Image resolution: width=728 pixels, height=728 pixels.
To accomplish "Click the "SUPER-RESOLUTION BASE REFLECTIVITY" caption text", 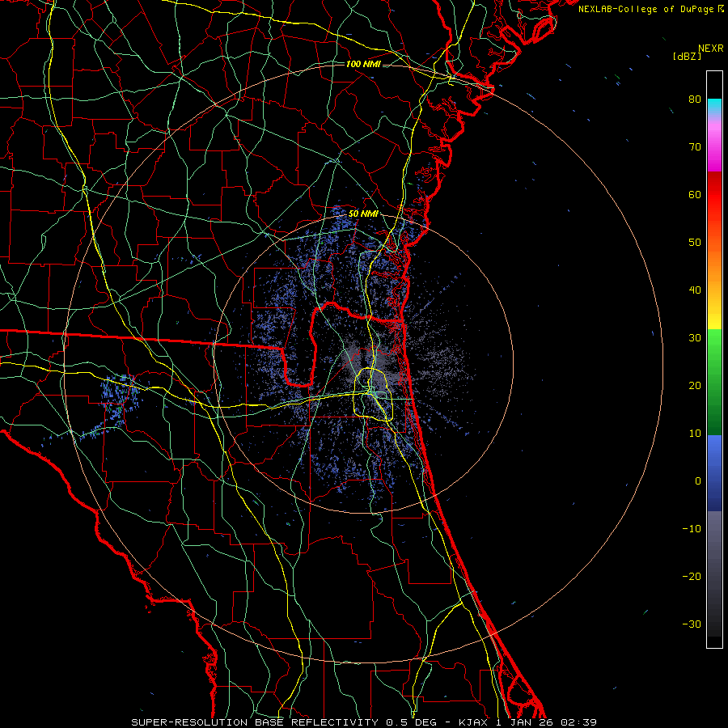I will pyautogui.click(x=255, y=722).
